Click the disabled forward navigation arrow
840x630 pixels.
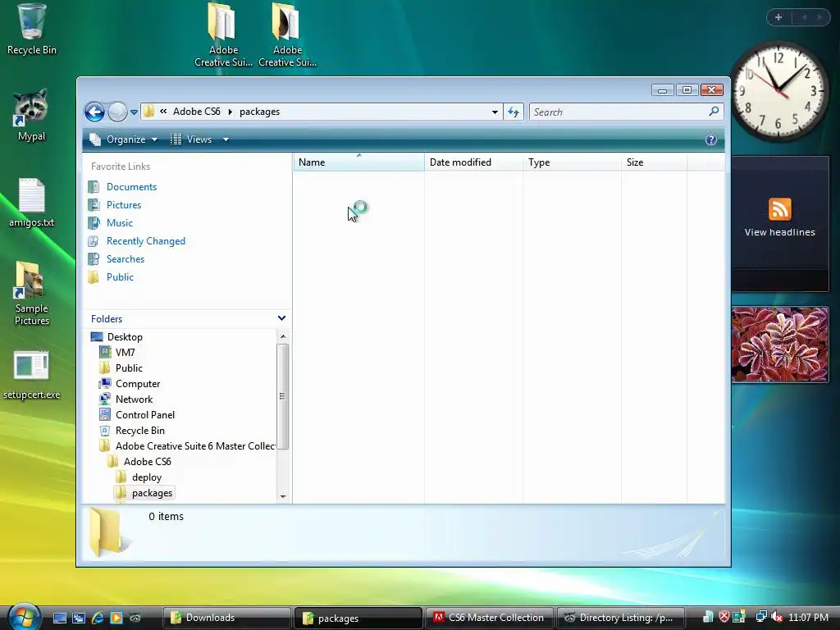point(117,112)
